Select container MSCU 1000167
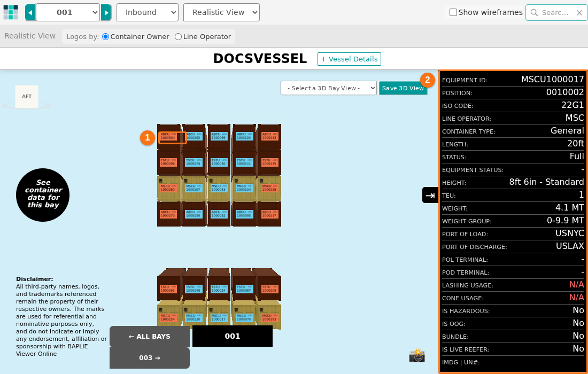The image size is (588, 374). click(194, 188)
